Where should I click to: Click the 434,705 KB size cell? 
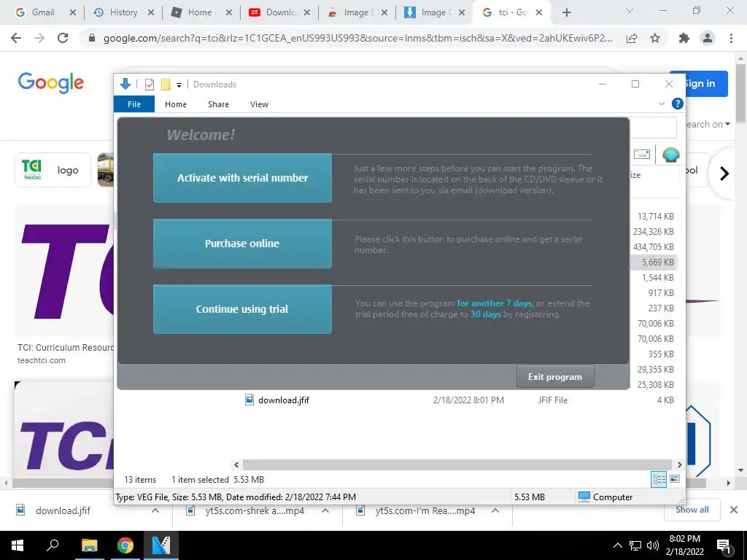[653, 247]
